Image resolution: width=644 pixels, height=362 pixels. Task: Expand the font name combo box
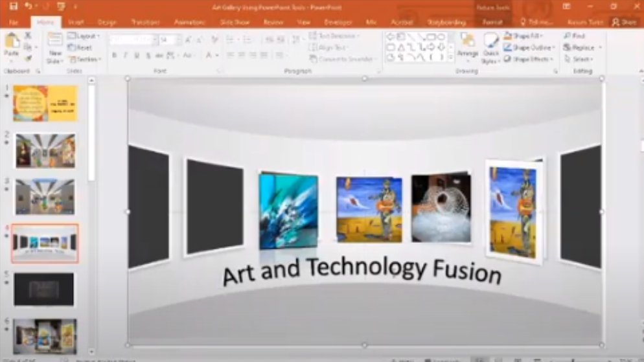point(154,40)
